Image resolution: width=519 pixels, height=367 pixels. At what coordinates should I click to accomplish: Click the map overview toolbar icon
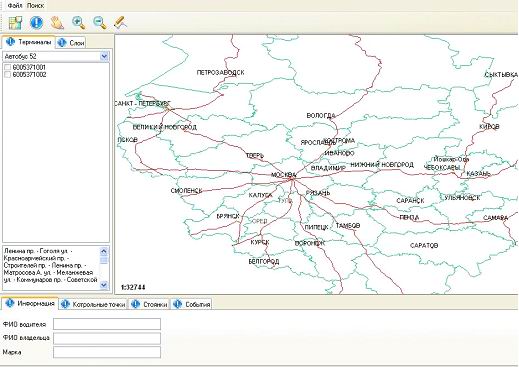click(15, 23)
